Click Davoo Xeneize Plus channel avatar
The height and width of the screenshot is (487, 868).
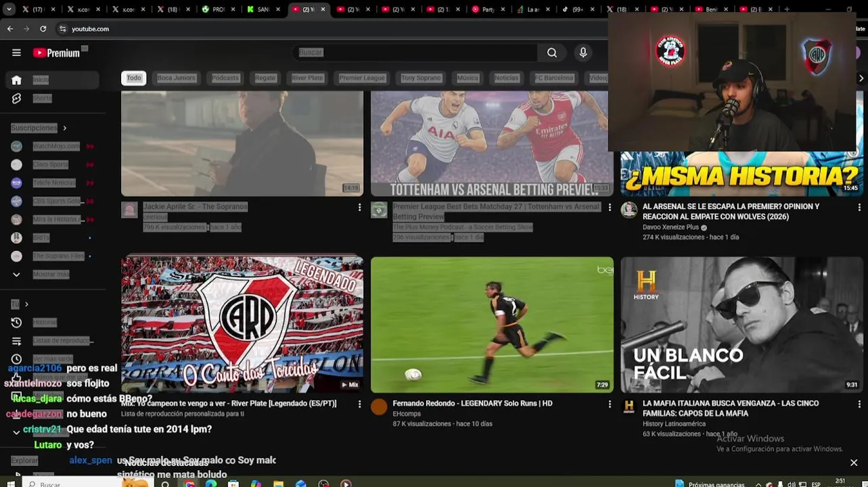click(x=629, y=210)
